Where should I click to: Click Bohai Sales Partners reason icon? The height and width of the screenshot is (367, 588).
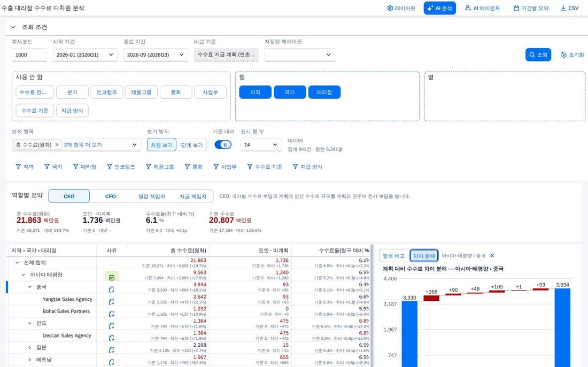[111, 314]
